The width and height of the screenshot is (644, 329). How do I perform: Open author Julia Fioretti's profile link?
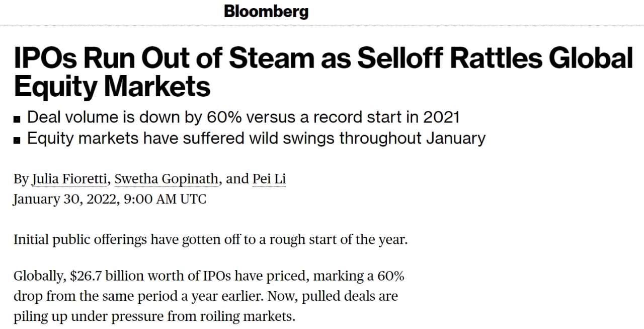point(69,179)
